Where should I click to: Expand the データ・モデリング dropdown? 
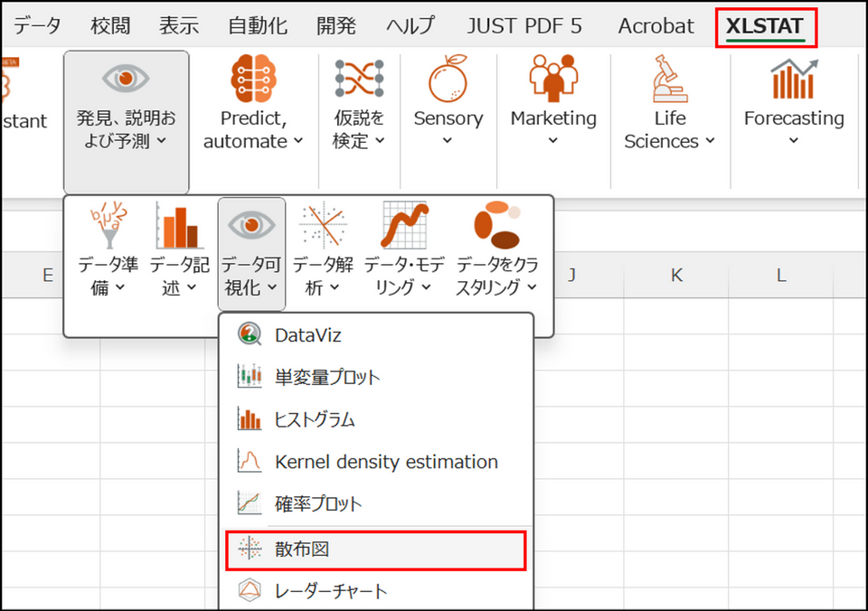coord(403,275)
